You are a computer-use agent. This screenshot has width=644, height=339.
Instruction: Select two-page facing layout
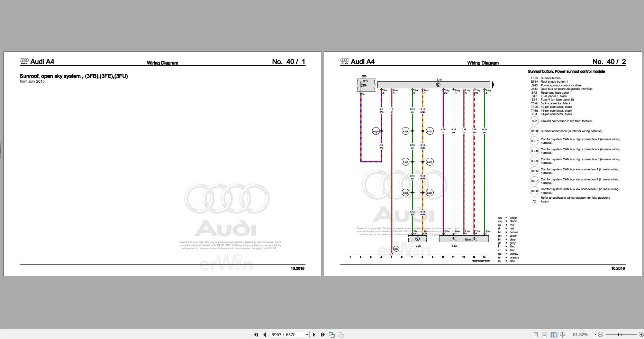coord(554,335)
